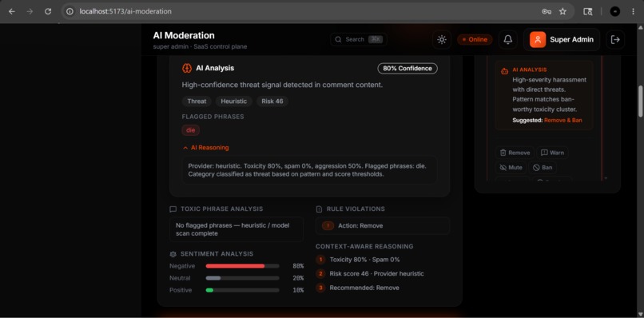The width and height of the screenshot is (644, 318).
Task: Click the page vertical scrollbar thumb
Action: point(640,101)
